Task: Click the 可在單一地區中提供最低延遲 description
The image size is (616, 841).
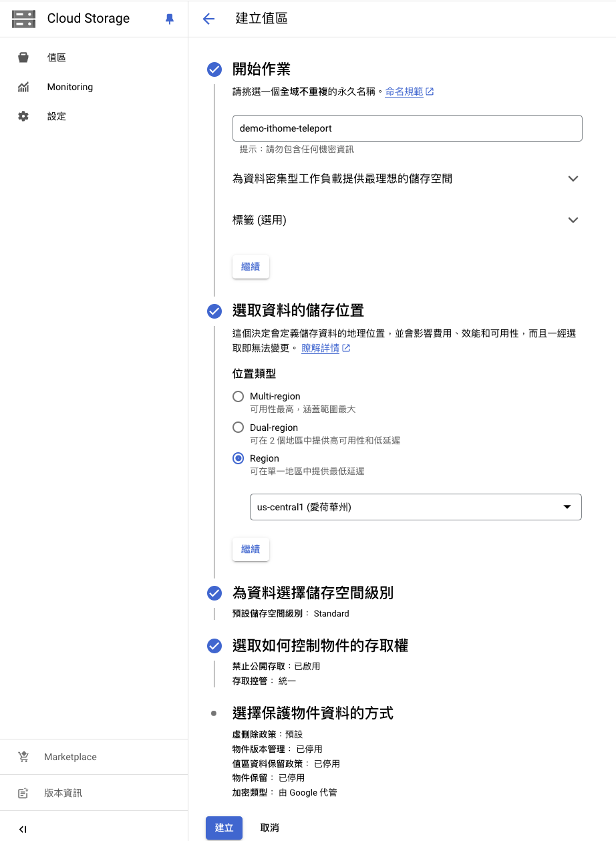Action: point(307,471)
